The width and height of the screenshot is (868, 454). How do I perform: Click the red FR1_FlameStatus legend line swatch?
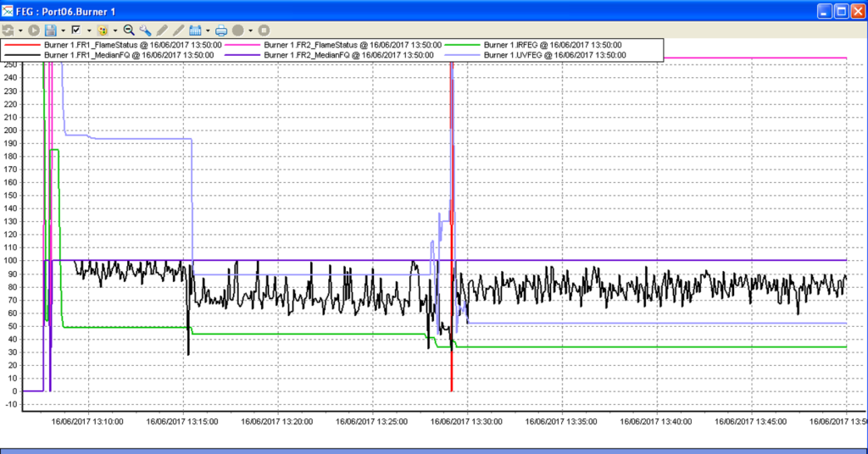pyautogui.click(x=23, y=45)
